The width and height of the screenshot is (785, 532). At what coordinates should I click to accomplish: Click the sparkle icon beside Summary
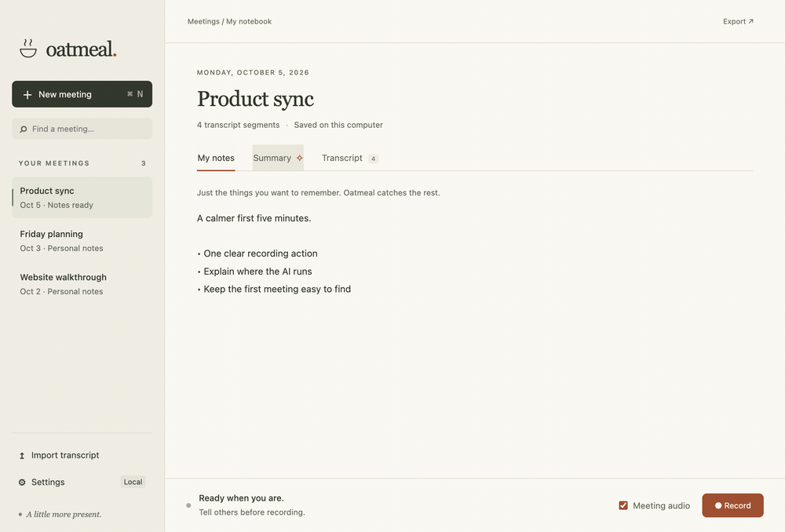(x=299, y=159)
